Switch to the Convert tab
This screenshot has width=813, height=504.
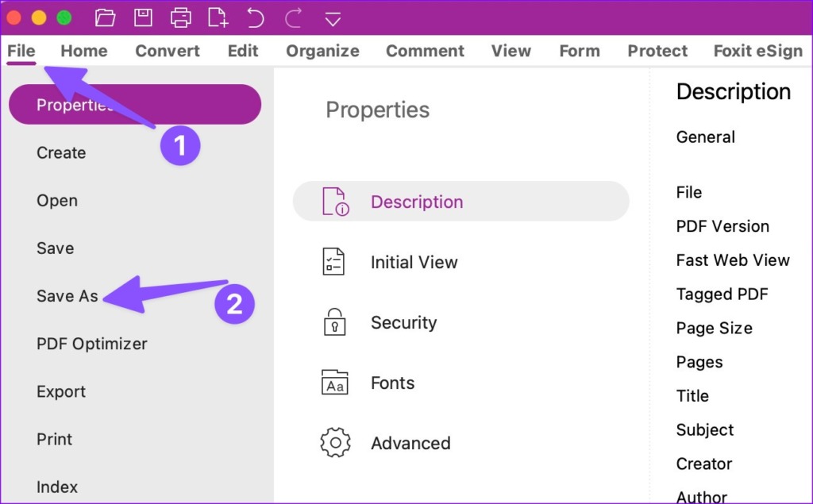pyautogui.click(x=168, y=51)
